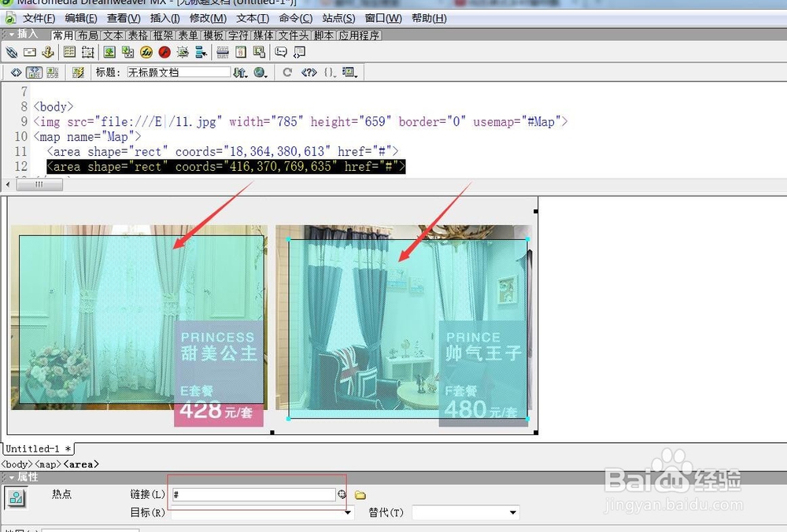The height and width of the screenshot is (532, 787).
Task: Click the Untitled-1 document tab
Action: click(39, 449)
